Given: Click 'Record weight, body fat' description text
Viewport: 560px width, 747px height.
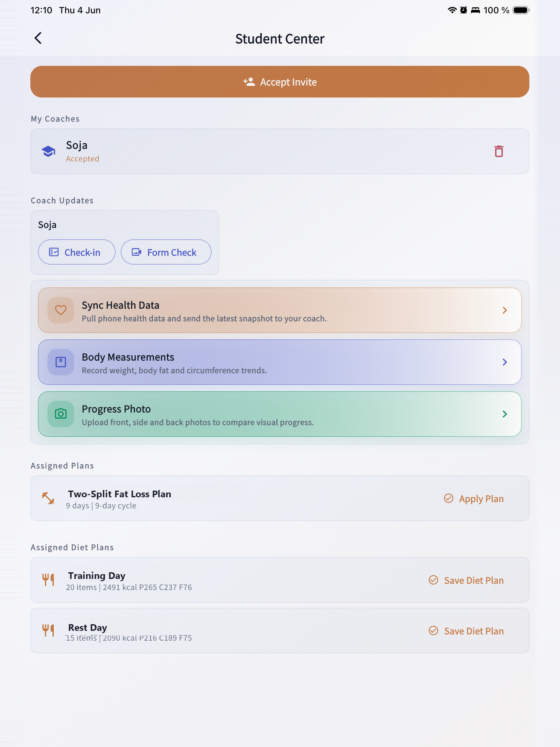Looking at the screenshot, I should 174,370.
